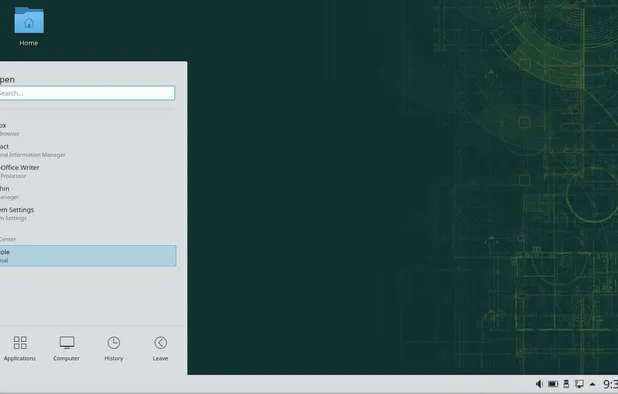The image size is (618, 394).
Task: Launch the highlighted terminal entry
Action: coord(88,256)
